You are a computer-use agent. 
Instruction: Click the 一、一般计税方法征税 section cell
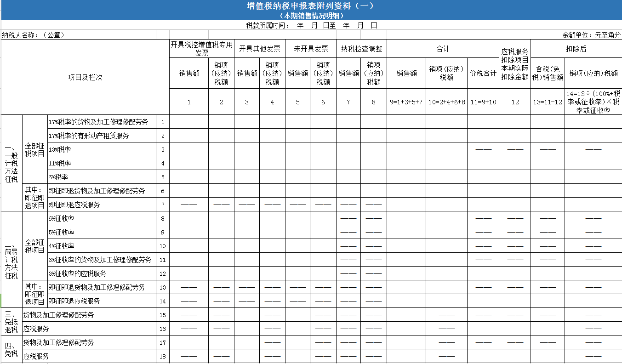11,163
